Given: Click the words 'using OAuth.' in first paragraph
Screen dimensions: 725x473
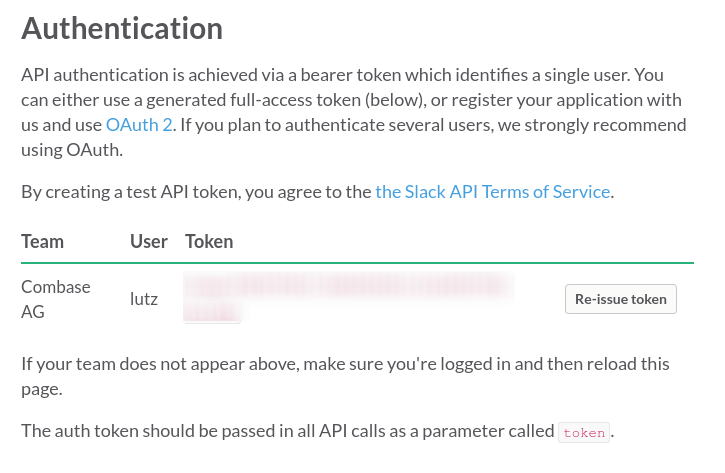Looking at the screenshot, I should click(x=72, y=150).
